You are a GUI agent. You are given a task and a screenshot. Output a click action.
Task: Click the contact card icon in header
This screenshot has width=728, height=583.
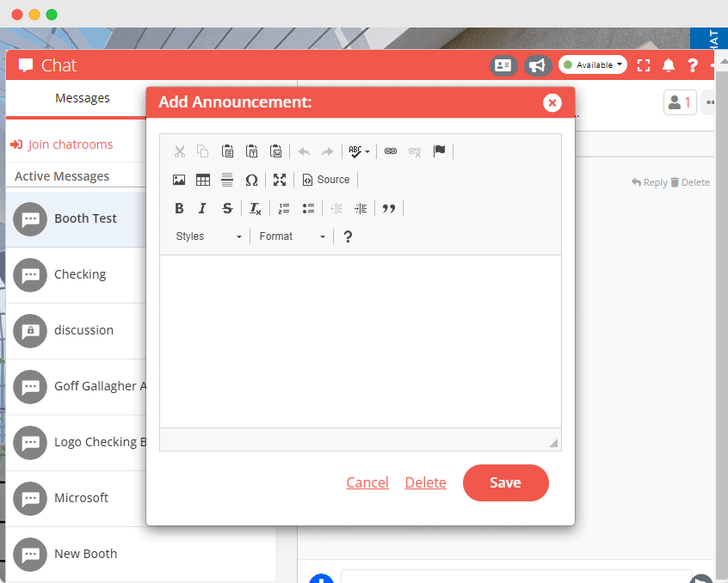click(503, 64)
